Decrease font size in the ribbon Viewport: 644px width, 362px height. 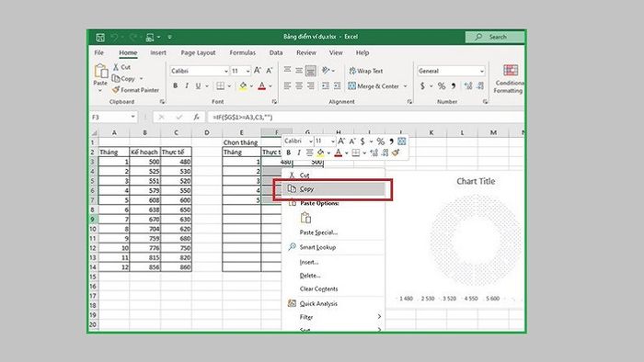(x=270, y=71)
